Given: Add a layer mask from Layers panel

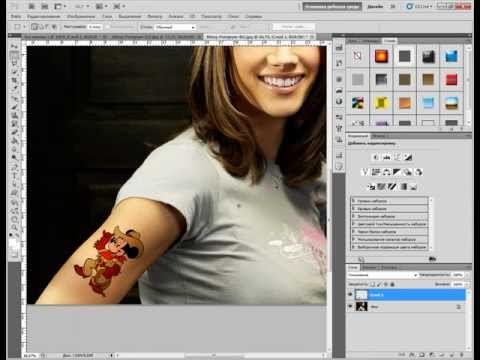Looking at the screenshot, I should (x=422, y=355).
